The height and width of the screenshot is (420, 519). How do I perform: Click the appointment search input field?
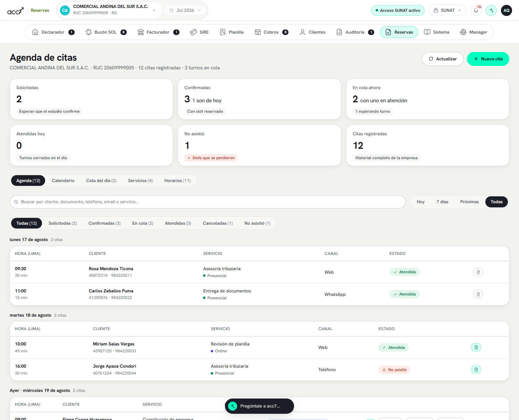coord(208,202)
